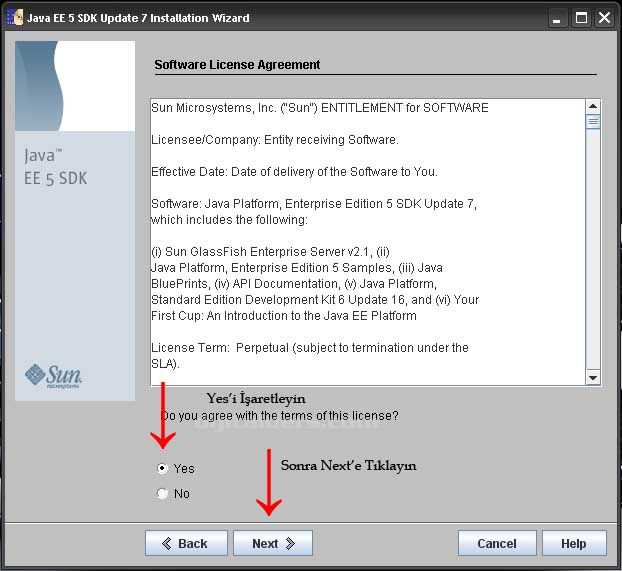Cancel the installation wizard
Viewport: 622px width, 571px height.
pos(497,543)
